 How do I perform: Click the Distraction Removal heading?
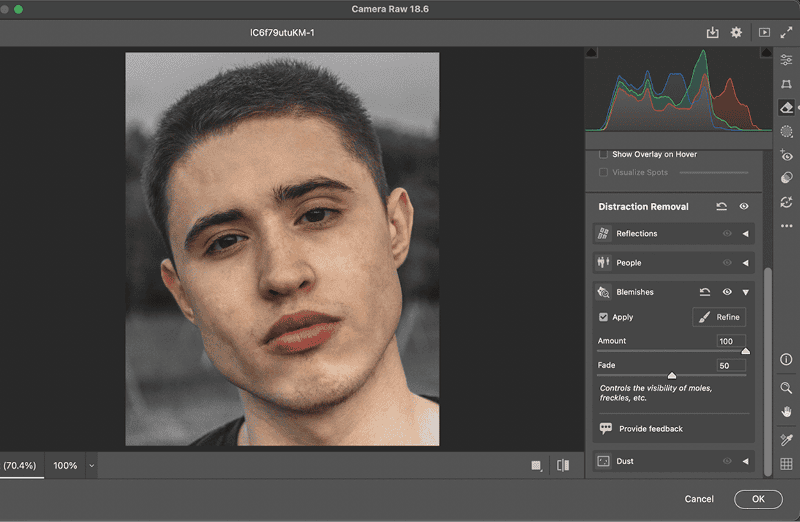point(643,207)
